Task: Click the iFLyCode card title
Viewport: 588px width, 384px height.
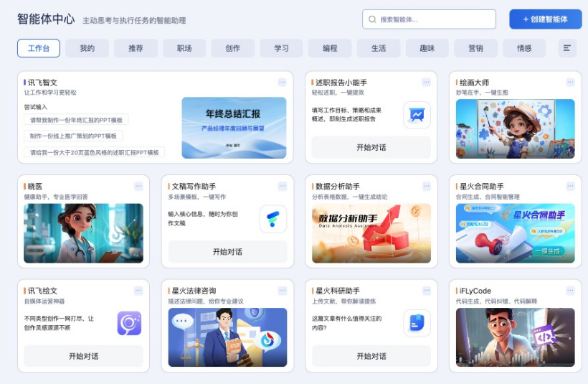Action: click(x=475, y=291)
